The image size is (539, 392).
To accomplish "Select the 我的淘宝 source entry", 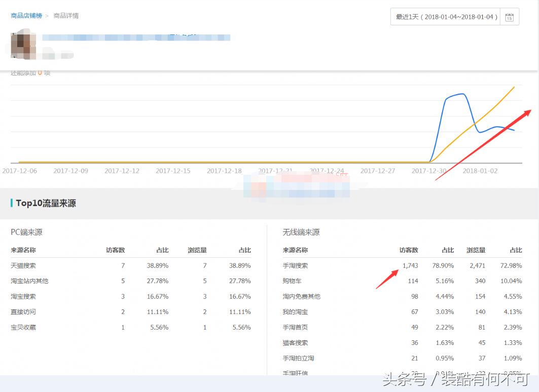I will point(295,312).
